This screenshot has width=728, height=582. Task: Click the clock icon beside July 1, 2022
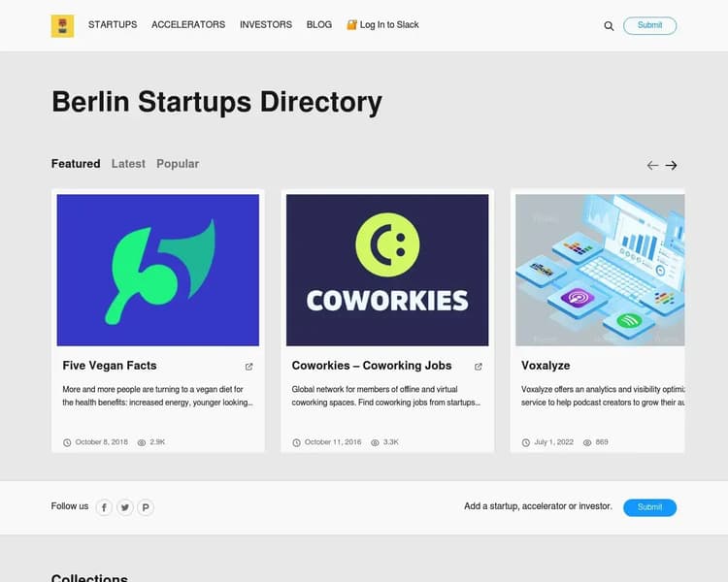525,442
